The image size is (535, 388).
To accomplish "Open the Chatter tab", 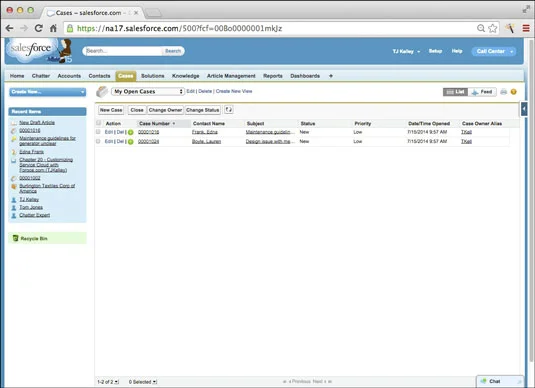I will click(41, 76).
